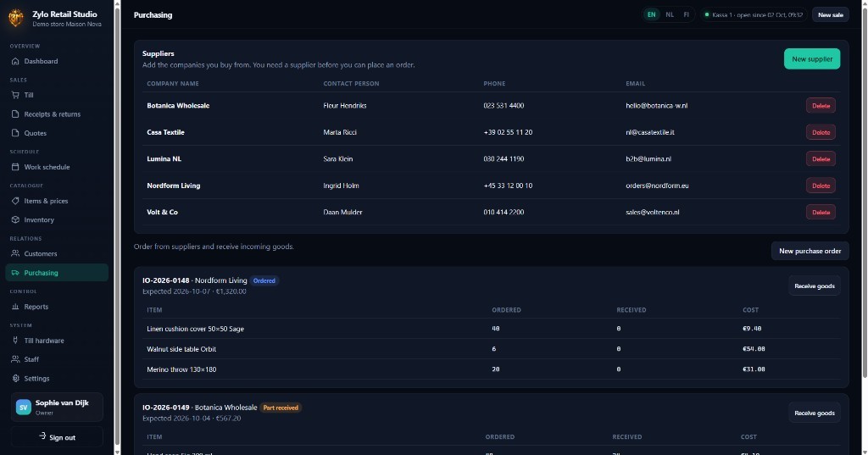
Task: Click the green Kassa 1 status dot
Action: [x=707, y=15]
